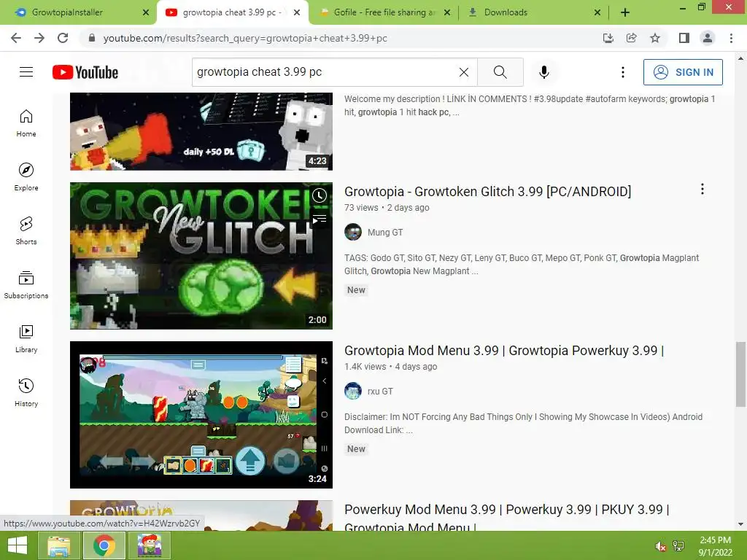The height and width of the screenshot is (560, 747).
Task: Open the Growtoken Glitch video thumbnail
Action: (x=201, y=256)
